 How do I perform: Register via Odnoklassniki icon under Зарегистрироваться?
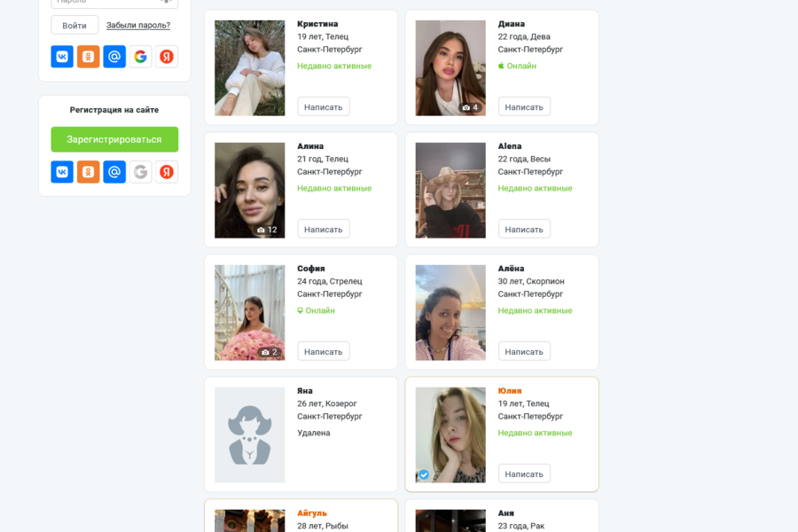[88, 172]
